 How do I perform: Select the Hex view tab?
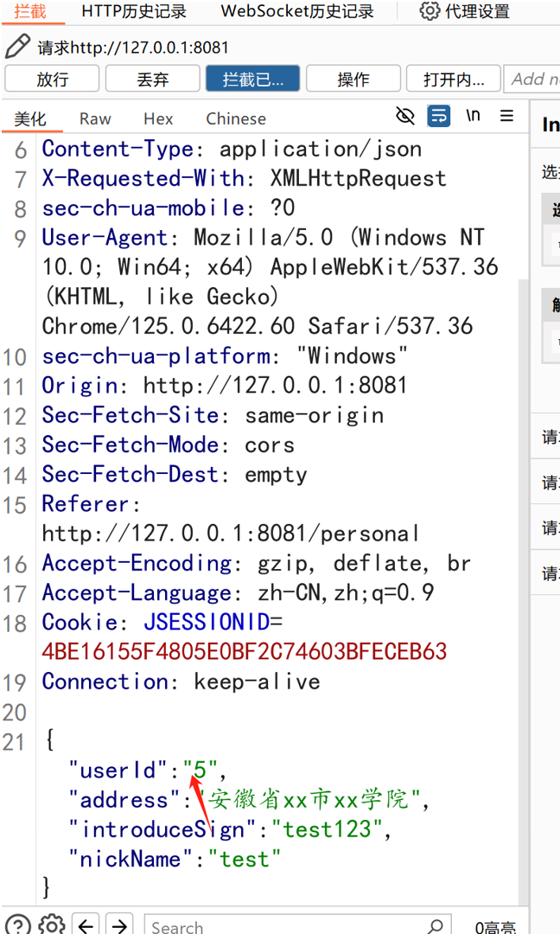point(158,118)
